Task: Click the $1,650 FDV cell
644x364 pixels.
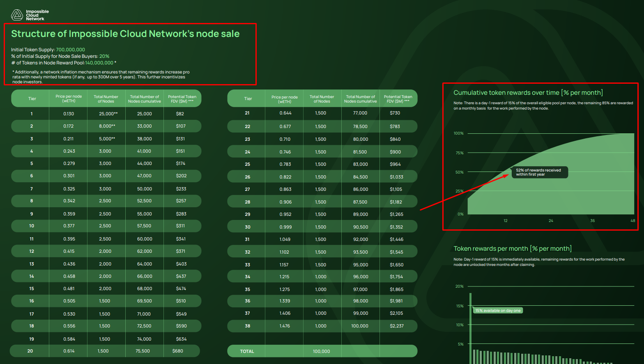Action: [396, 265]
